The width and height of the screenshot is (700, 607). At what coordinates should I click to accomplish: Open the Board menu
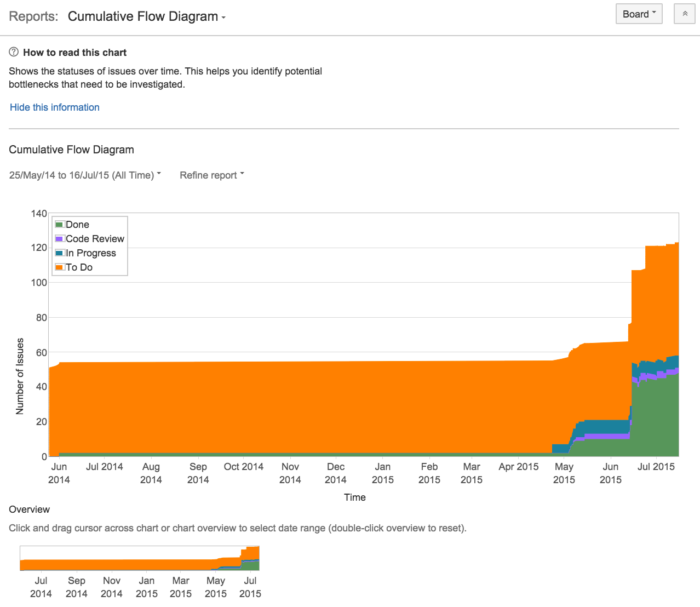point(638,14)
